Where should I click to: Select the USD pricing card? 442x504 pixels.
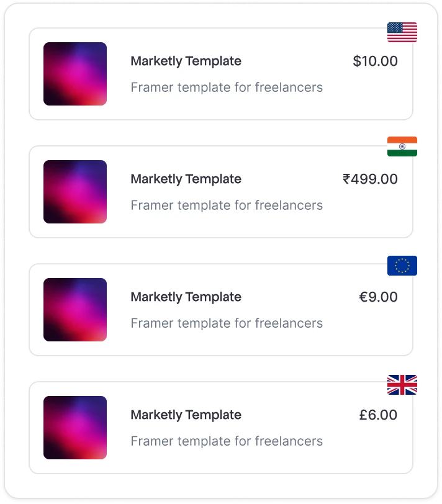[221, 73]
